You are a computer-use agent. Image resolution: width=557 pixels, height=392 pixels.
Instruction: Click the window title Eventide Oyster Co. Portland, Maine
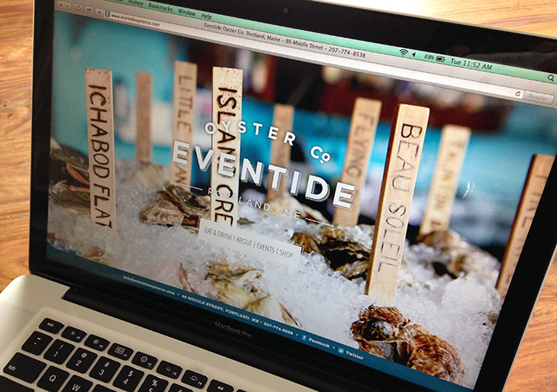click(x=242, y=31)
